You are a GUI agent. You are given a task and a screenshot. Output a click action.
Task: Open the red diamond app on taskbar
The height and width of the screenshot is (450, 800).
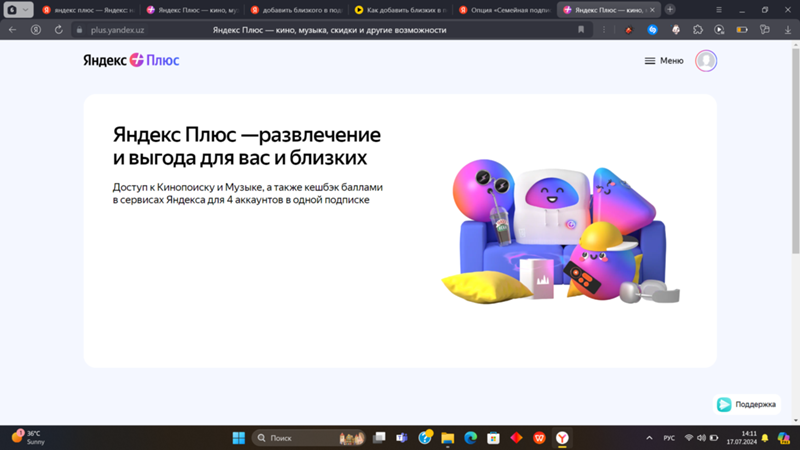pos(516,438)
